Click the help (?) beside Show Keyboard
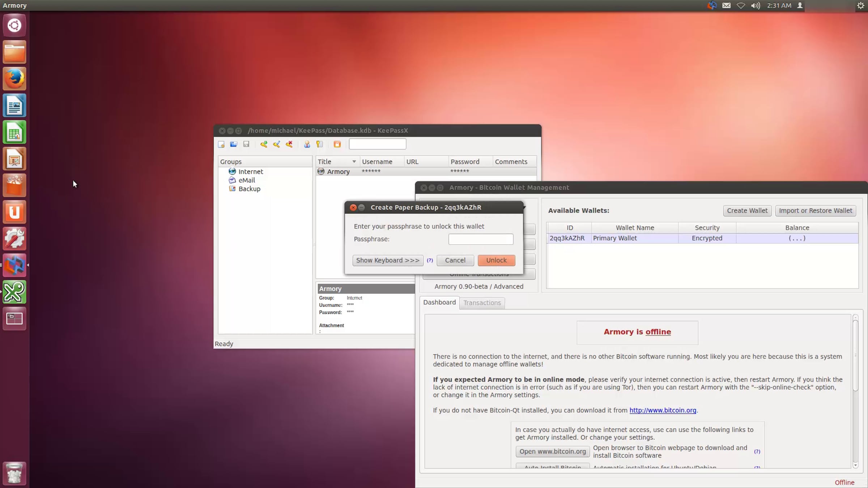This screenshot has height=488, width=868. (430, 260)
